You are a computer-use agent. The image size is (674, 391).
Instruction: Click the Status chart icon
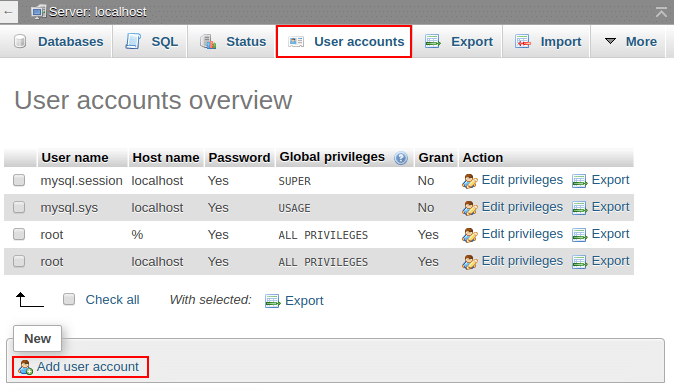208,42
